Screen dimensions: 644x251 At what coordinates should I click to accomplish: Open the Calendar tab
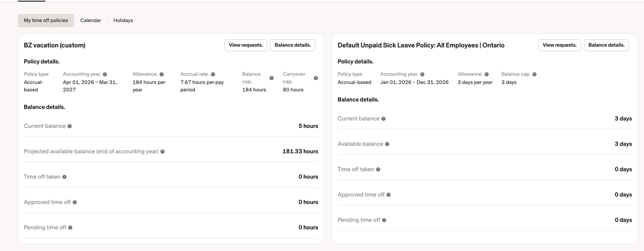pyautogui.click(x=91, y=20)
